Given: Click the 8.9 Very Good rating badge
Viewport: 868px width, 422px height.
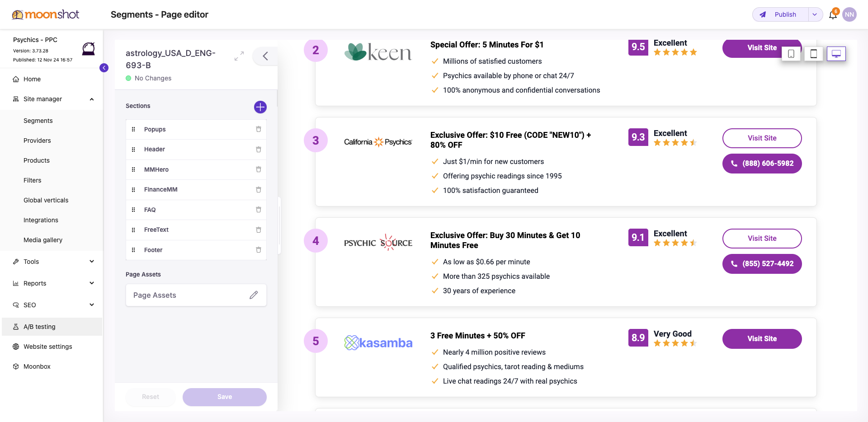Looking at the screenshot, I should (x=638, y=338).
